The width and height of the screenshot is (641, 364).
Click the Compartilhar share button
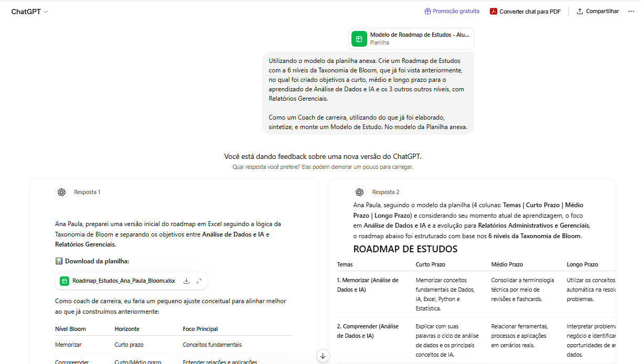click(597, 12)
